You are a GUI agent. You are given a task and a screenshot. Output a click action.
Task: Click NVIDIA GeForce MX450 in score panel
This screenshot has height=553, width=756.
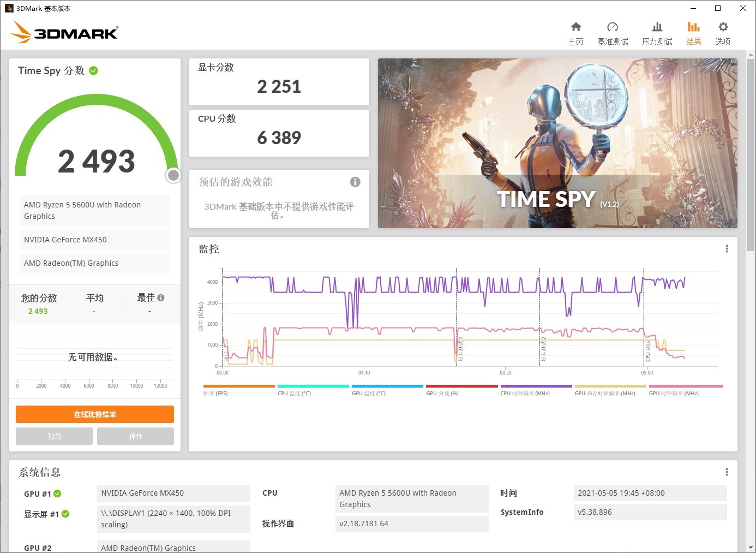(95, 240)
